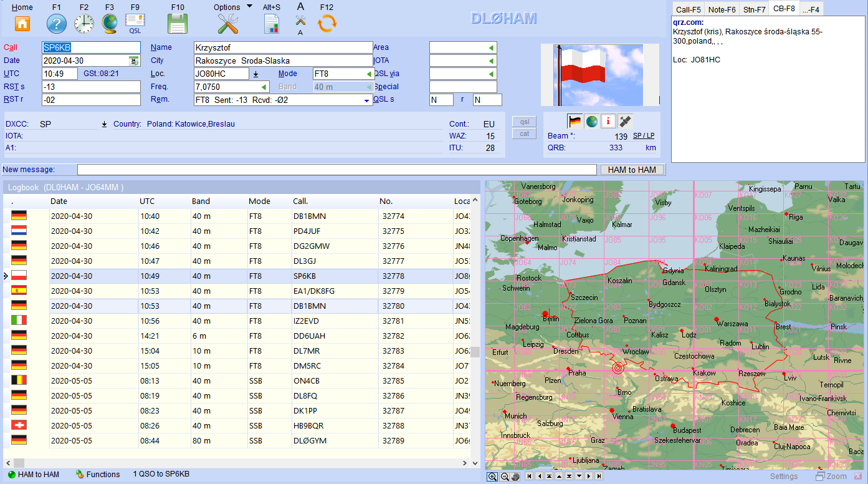
Task: Expand the DXCC arrow next to SP
Action: 105,124
